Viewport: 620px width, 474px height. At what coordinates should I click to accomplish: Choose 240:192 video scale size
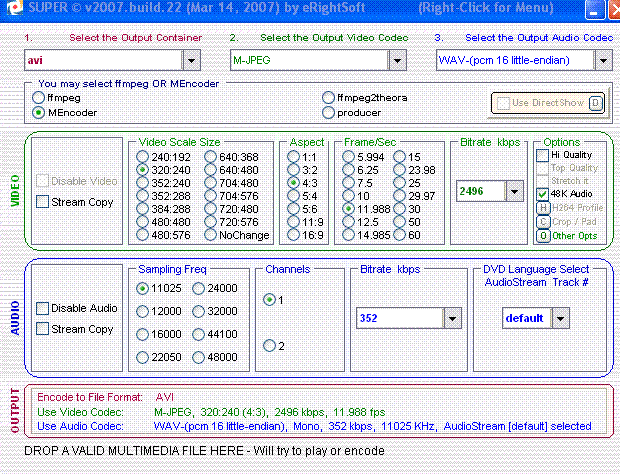point(142,157)
